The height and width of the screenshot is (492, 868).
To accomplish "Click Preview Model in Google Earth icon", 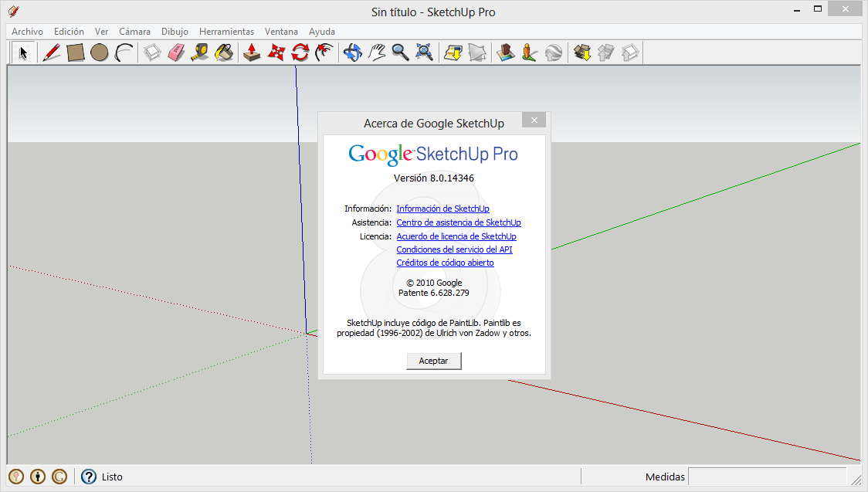I will point(554,53).
